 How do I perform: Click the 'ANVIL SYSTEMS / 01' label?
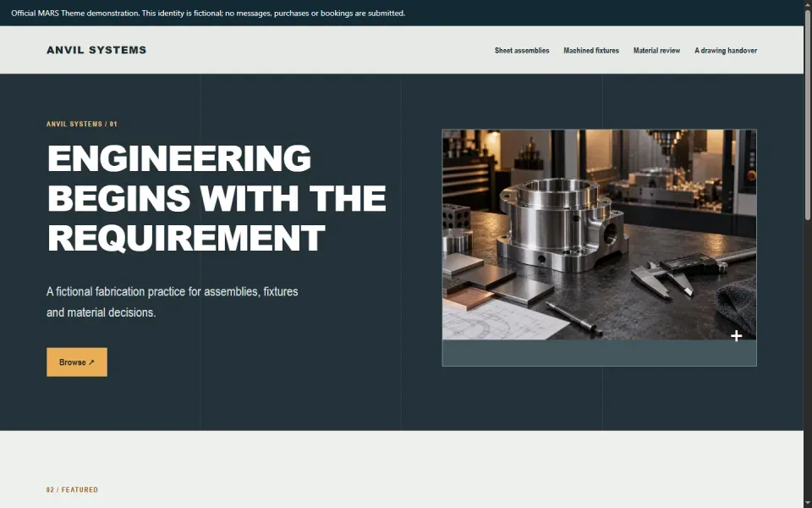click(x=82, y=124)
